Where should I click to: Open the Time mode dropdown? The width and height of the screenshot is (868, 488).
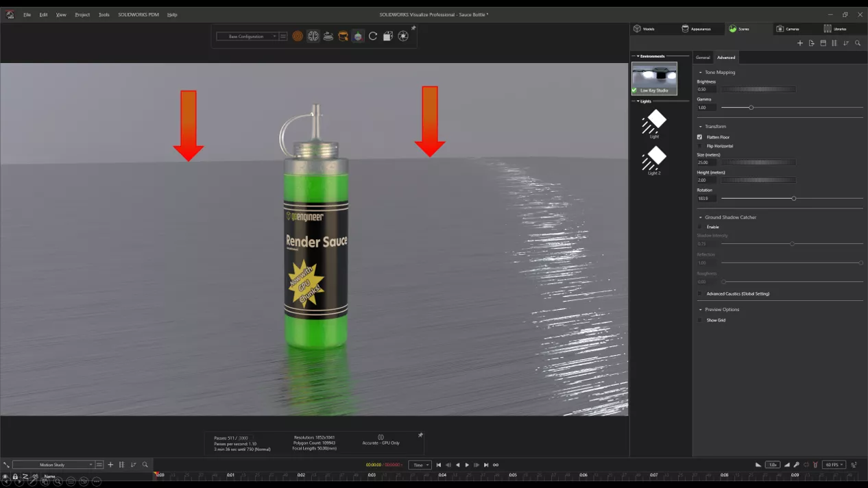pyautogui.click(x=420, y=465)
